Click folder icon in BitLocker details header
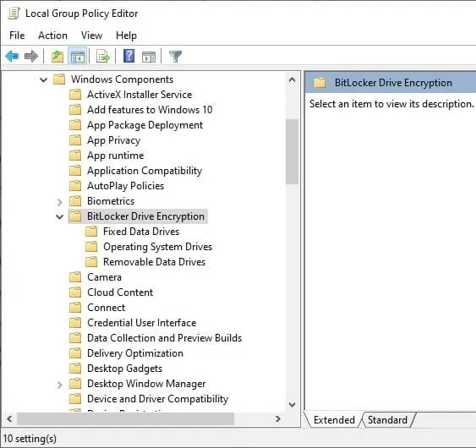Viewport: 476px width, 448px height. 320,83
